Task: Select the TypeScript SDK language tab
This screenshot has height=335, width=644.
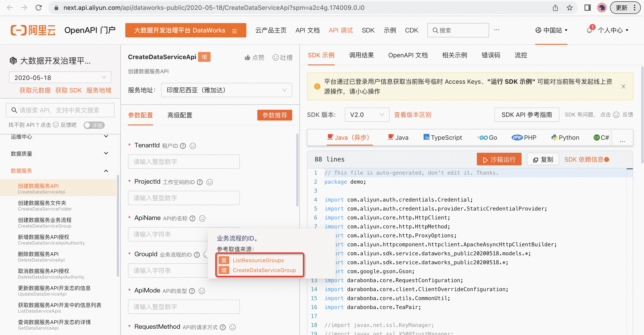Action: point(443,137)
